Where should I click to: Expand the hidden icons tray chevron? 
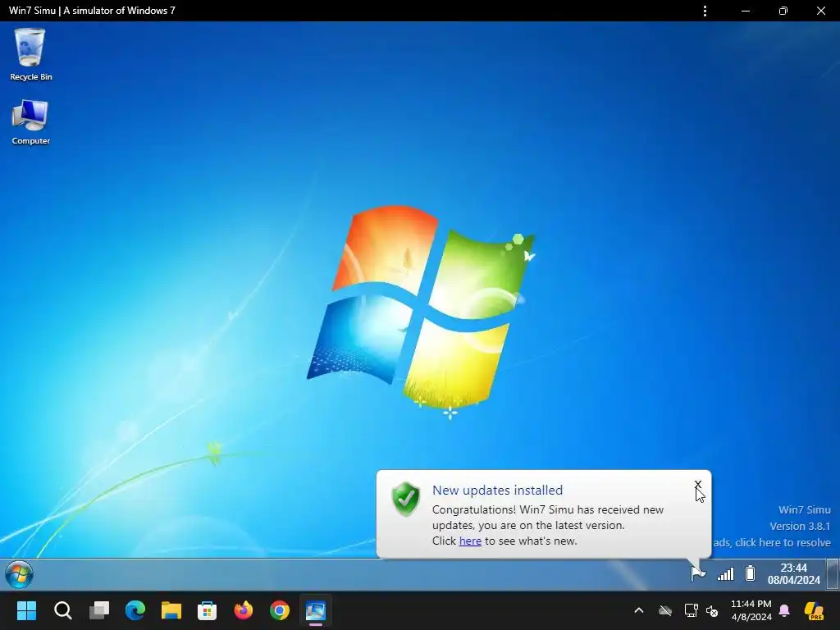[x=638, y=610]
